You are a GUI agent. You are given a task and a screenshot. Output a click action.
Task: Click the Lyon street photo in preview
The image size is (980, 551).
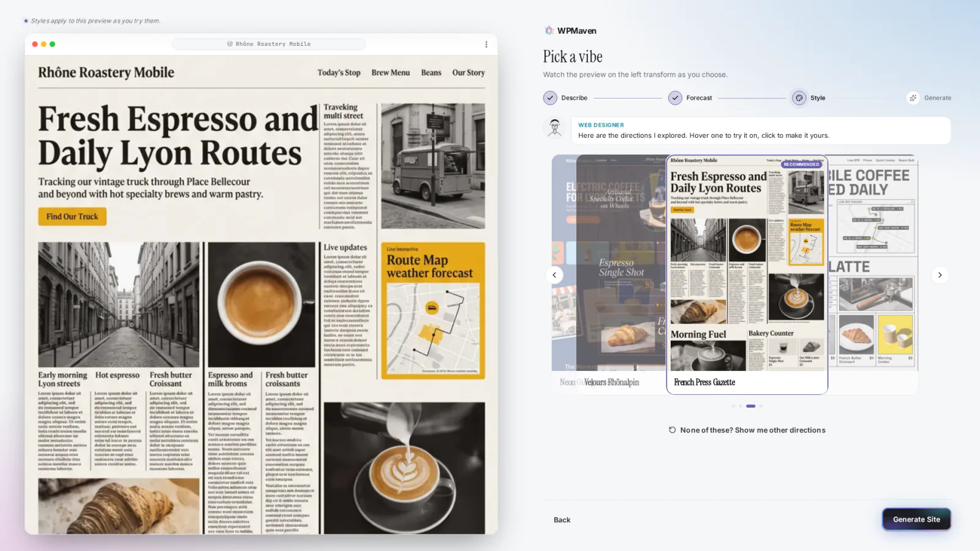pyautogui.click(x=118, y=304)
